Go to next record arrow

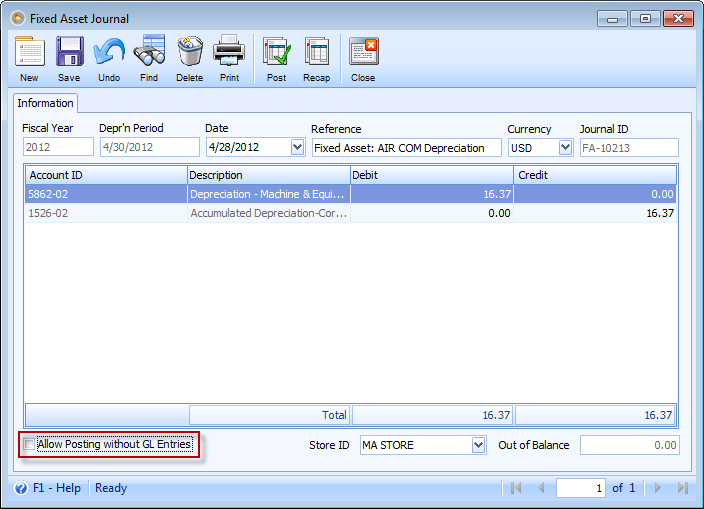click(x=658, y=487)
